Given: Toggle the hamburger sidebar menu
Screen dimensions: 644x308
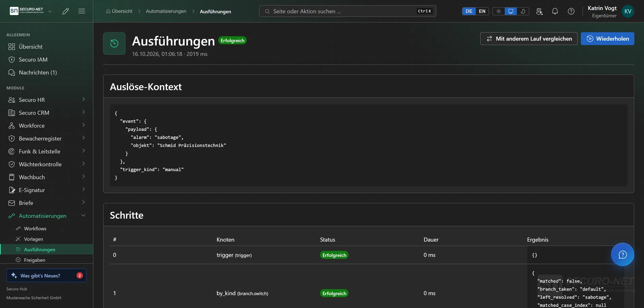Looking at the screenshot, I should tap(82, 11).
